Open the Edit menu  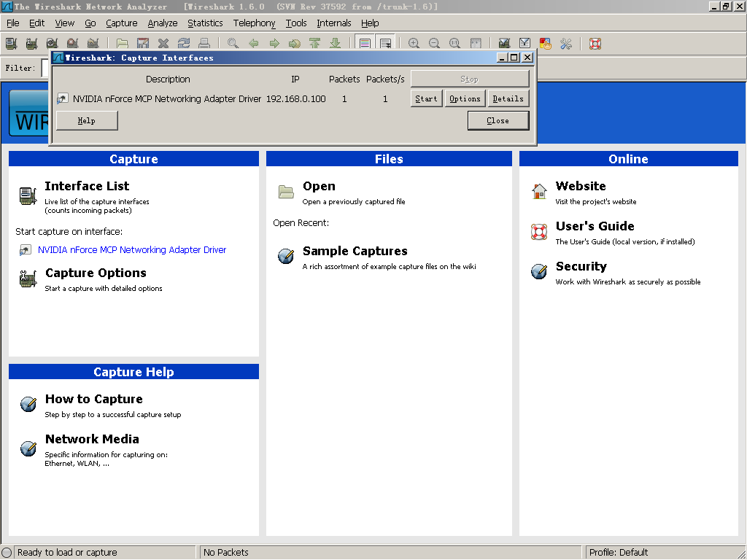(36, 23)
